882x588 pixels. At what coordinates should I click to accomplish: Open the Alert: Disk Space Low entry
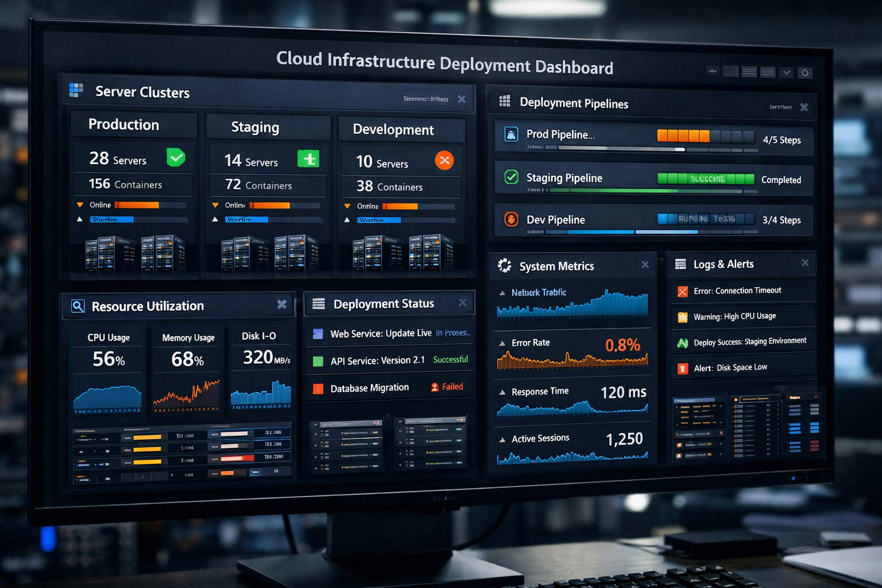(x=744, y=367)
